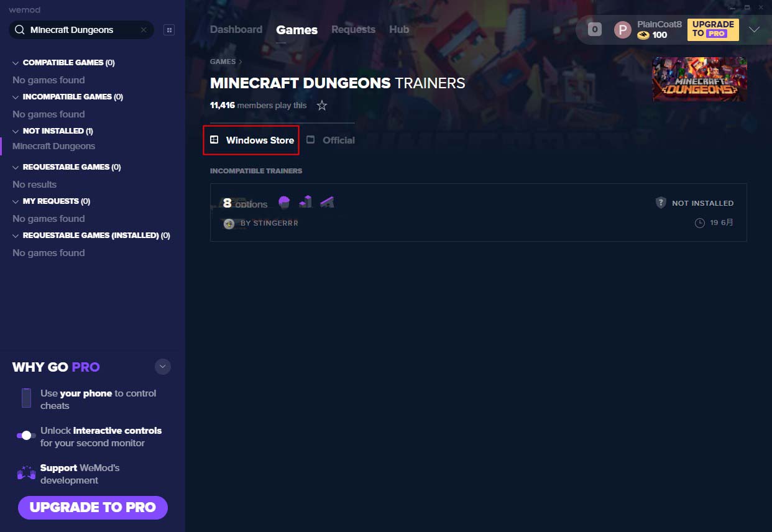Maximize the WeMod window

pos(747,7)
